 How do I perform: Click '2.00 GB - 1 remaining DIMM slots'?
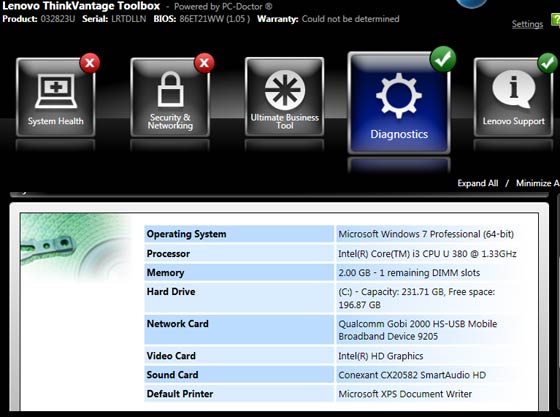pyautogui.click(x=409, y=273)
